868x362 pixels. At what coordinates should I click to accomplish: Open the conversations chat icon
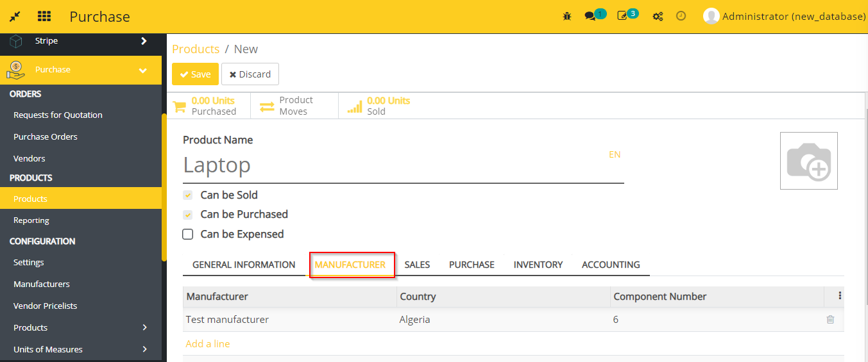(x=590, y=17)
